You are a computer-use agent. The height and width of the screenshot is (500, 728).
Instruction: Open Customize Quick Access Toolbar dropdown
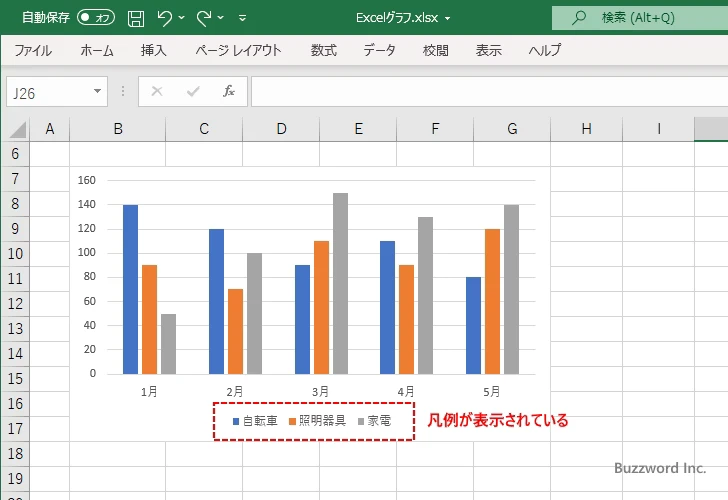(x=243, y=18)
